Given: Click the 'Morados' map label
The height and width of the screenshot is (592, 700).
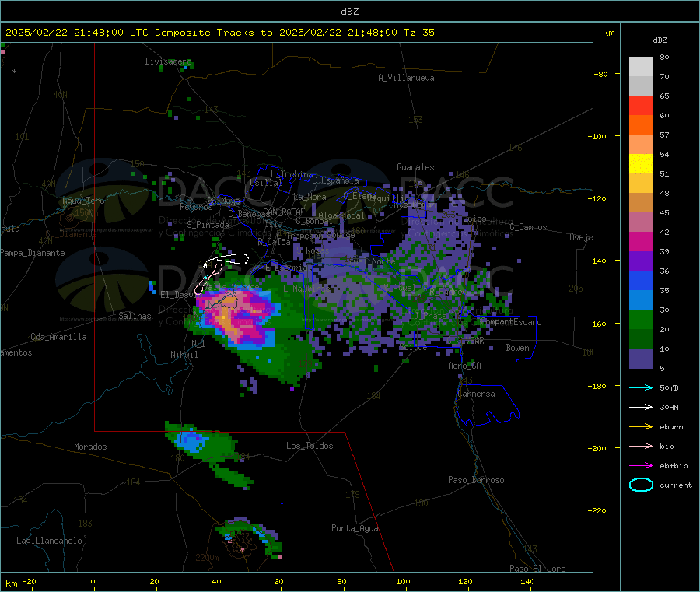Looking at the screenshot, I should pyautogui.click(x=90, y=447).
